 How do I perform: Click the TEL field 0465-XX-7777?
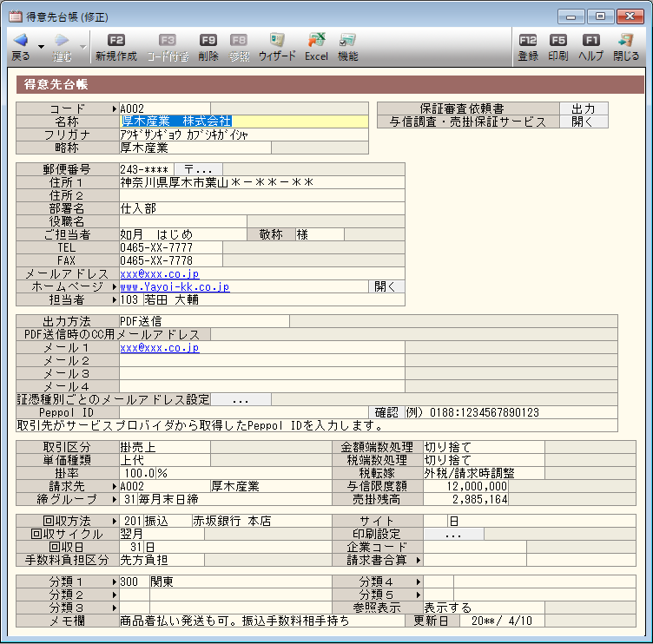171,247
